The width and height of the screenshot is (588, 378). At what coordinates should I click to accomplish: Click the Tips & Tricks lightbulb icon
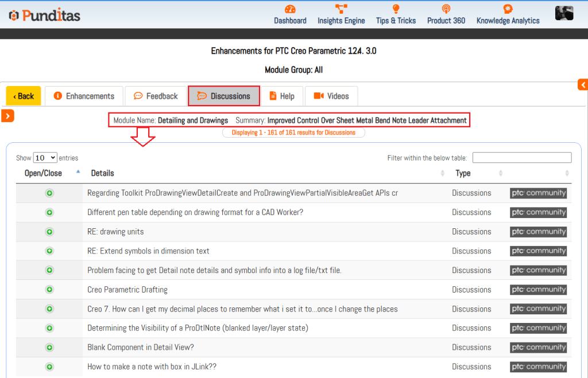click(396, 9)
